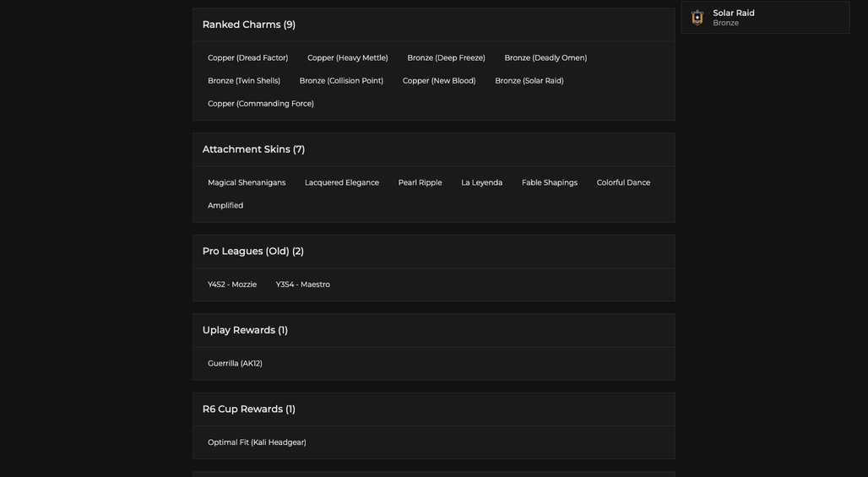The image size is (868, 477).
Task: Pick Bronze (Deadly Omen) charm
Action: pos(545,57)
